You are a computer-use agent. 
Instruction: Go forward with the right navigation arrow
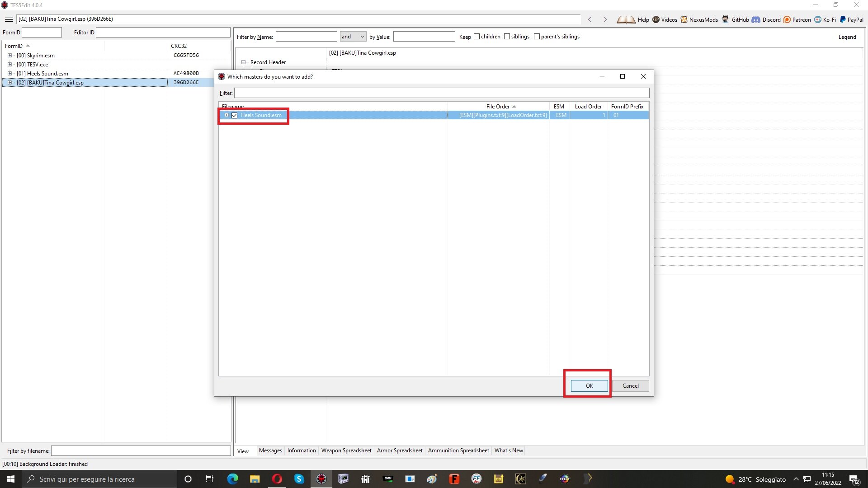pos(605,19)
